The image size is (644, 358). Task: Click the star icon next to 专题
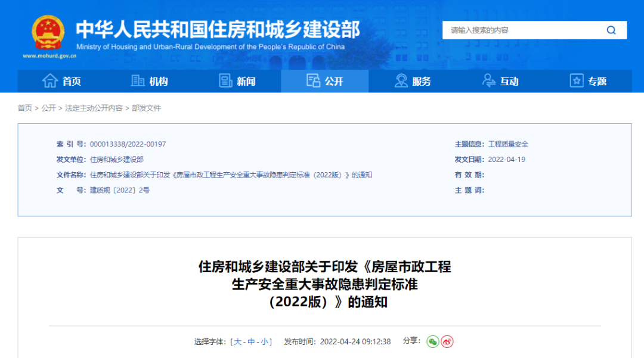point(576,81)
